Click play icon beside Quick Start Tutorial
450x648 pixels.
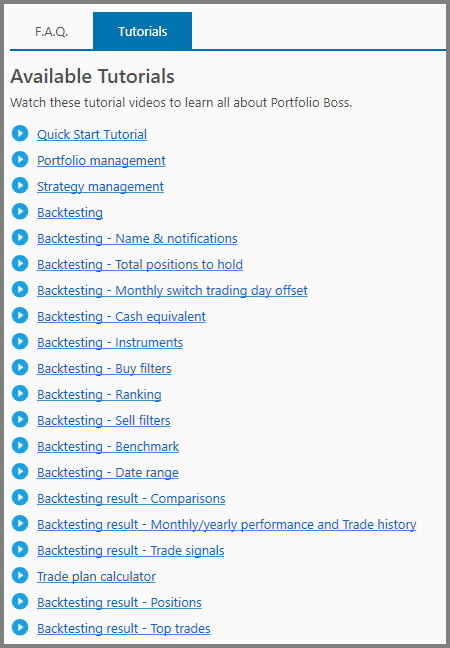[x=20, y=133]
